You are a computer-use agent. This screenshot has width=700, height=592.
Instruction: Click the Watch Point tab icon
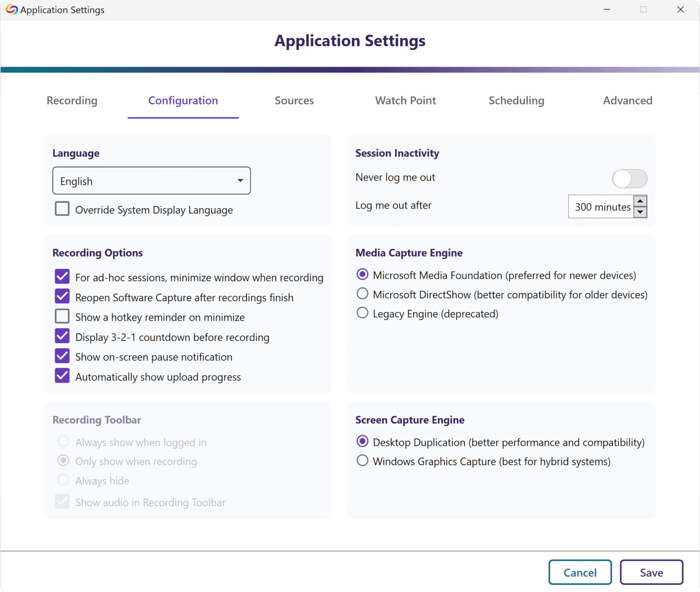click(405, 100)
